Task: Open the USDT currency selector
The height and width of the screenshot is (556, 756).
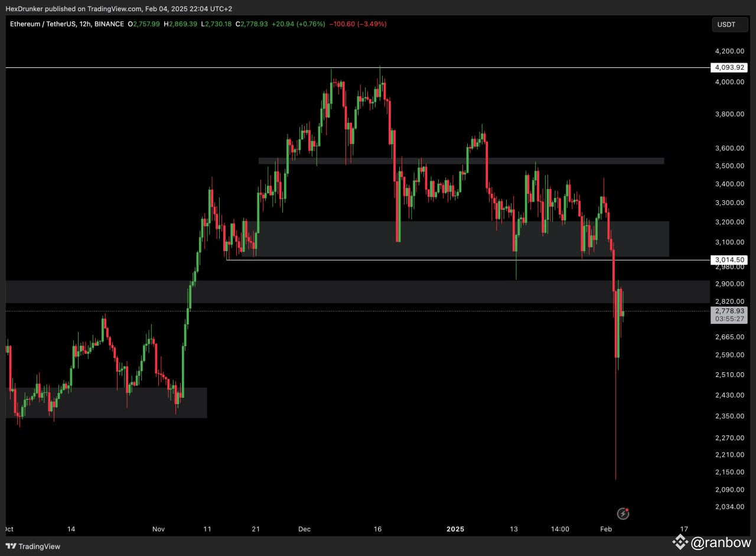Action: point(730,24)
